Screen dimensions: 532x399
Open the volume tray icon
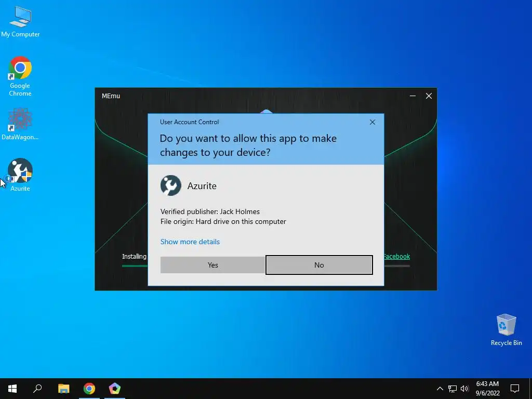pos(464,389)
